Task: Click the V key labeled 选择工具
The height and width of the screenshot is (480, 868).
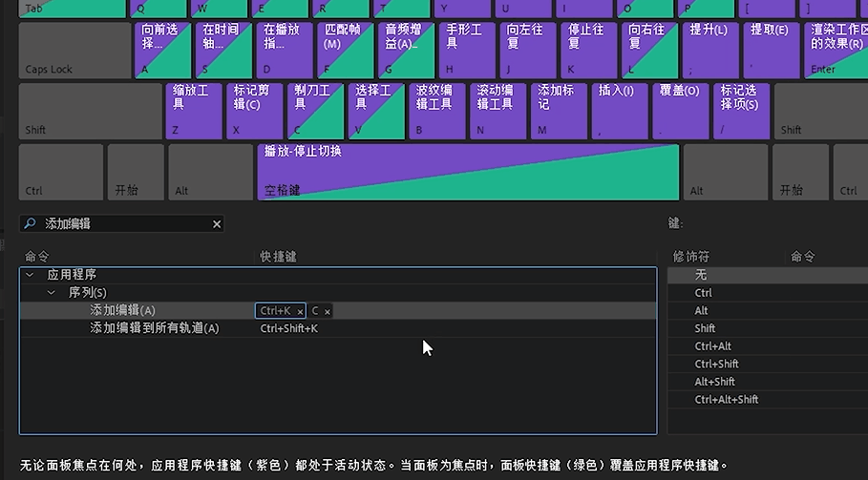Action: click(x=376, y=111)
